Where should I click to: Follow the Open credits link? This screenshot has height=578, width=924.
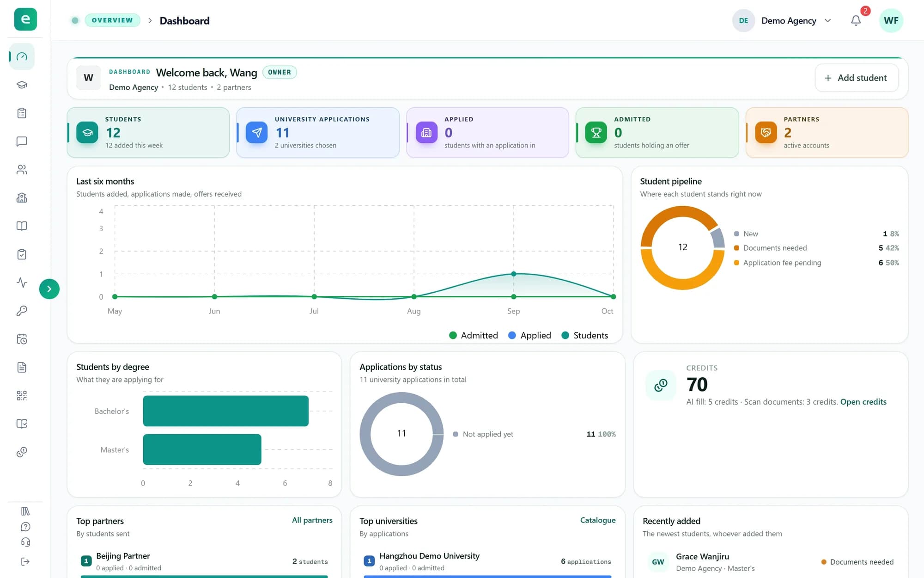(x=863, y=402)
